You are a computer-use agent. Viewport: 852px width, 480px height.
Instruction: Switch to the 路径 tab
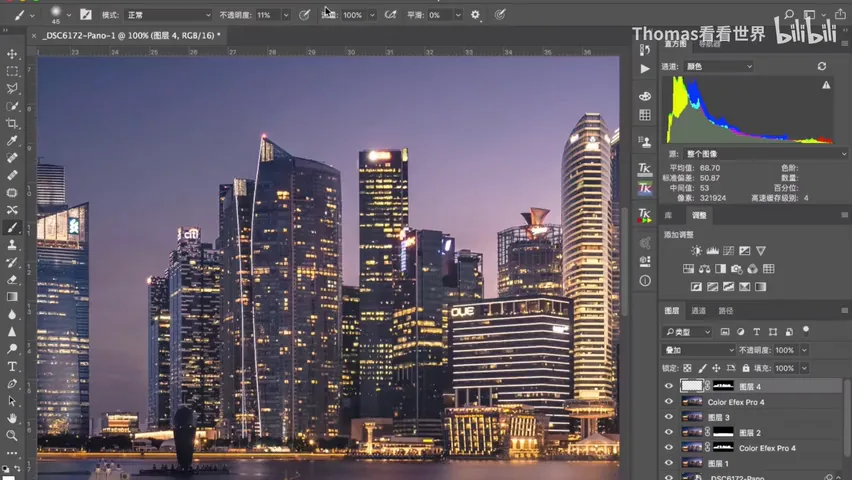pos(725,311)
